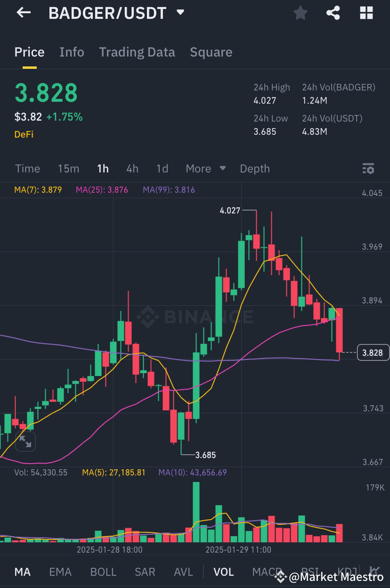This screenshot has height=588, width=390.
Task: Tap the current price label 3.828 on the axis
Action: coord(373,352)
